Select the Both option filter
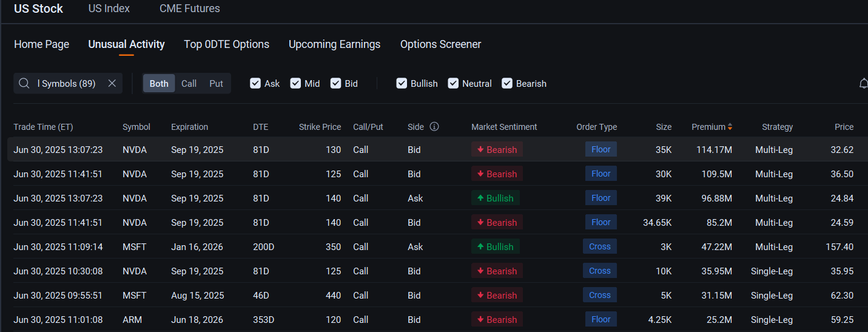The height and width of the screenshot is (332, 868). point(159,83)
